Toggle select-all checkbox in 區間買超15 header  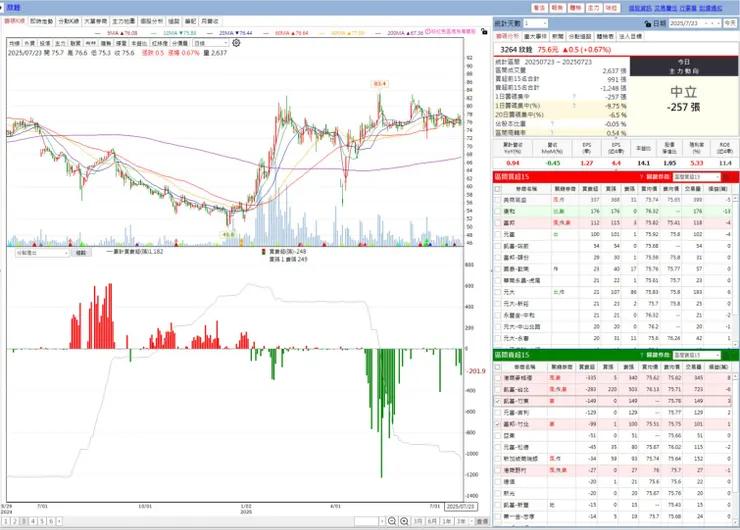pos(497,189)
